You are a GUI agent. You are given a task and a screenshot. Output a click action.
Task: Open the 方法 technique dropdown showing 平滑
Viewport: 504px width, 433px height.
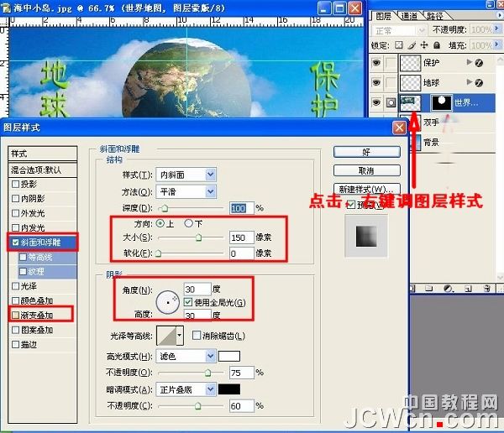(186, 192)
